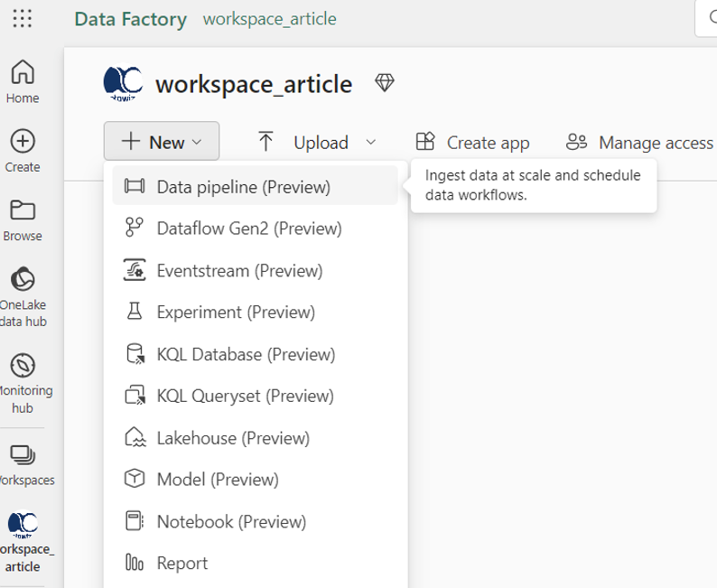Create a new Lakehouse (Preview)

click(x=233, y=438)
